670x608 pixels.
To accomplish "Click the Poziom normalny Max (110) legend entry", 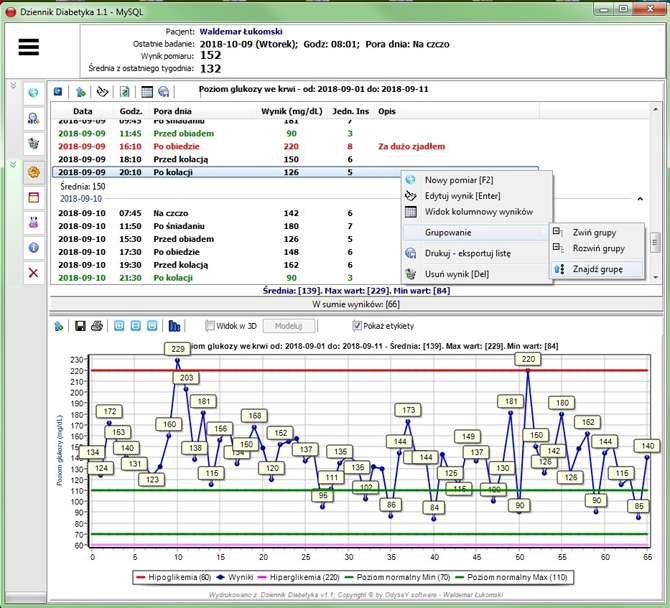I will coord(511,577).
